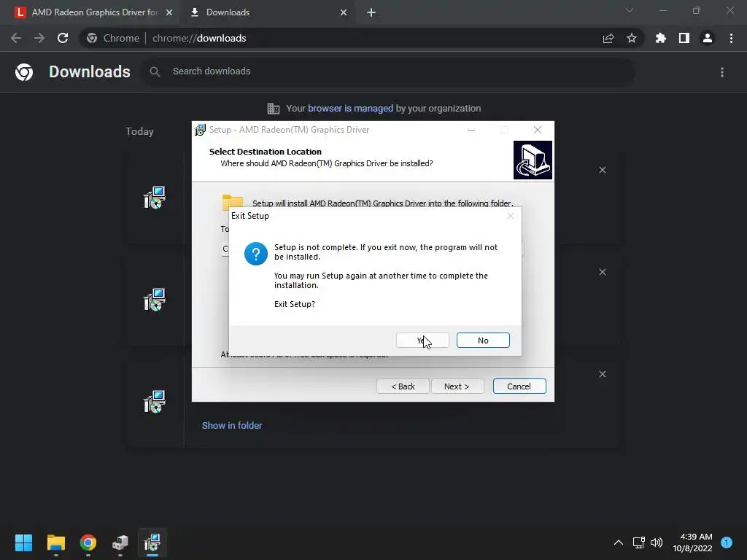Click Cancel in AMD Setup wizard

(x=519, y=386)
